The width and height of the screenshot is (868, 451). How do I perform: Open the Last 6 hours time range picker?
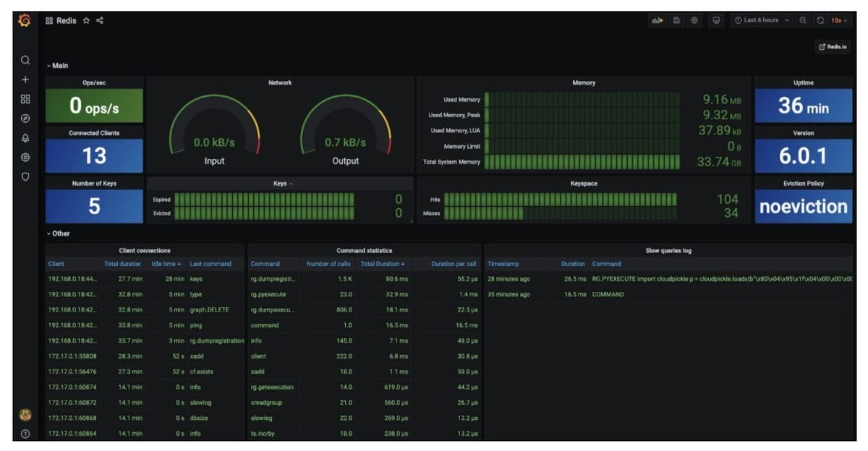pyautogui.click(x=759, y=21)
